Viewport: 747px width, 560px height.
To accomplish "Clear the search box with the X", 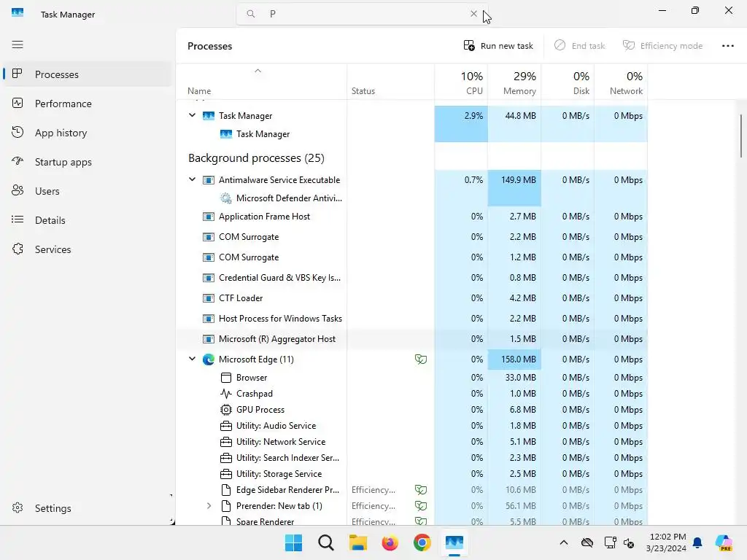I will click(473, 14).
